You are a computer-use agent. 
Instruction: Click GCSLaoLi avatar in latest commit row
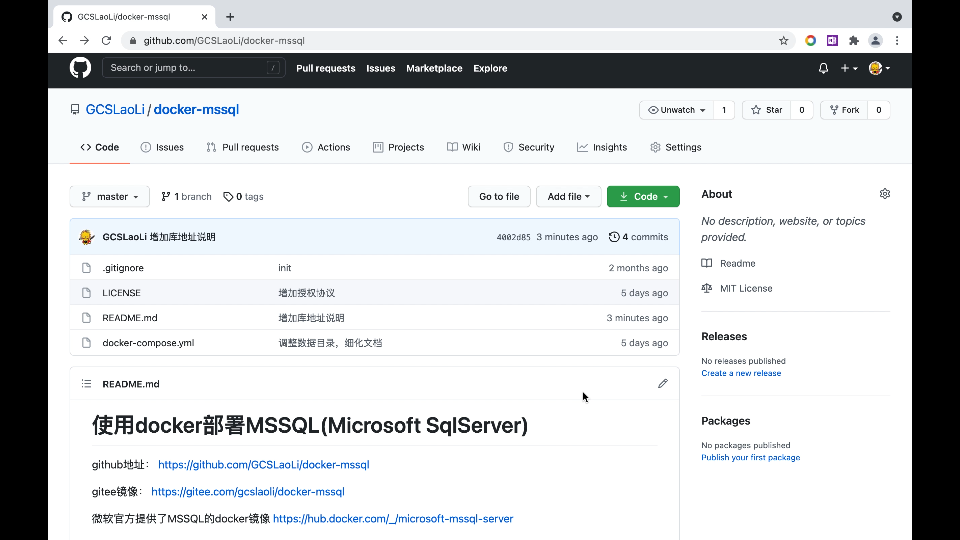(x=86, y=237)
